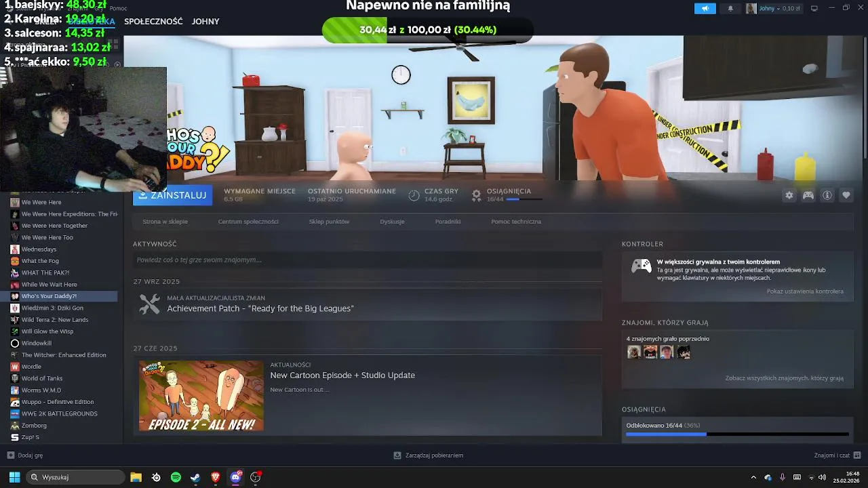This screenshot has width=868, height=488.
Task: Click Dodaj grę button
Action: 25,455
